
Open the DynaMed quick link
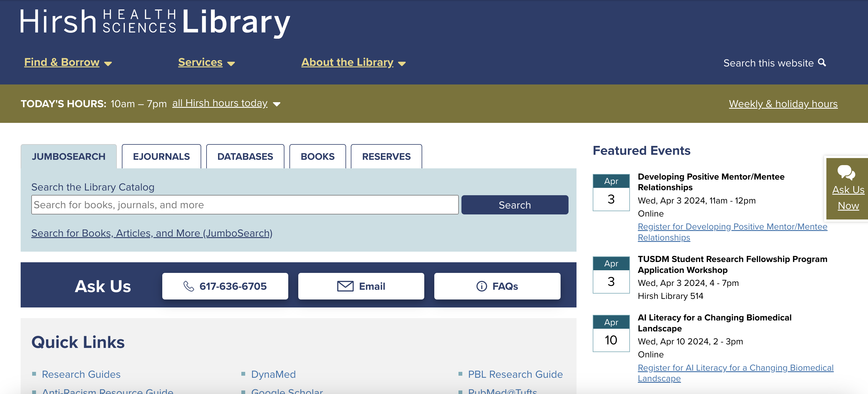(x=273, y=374)
